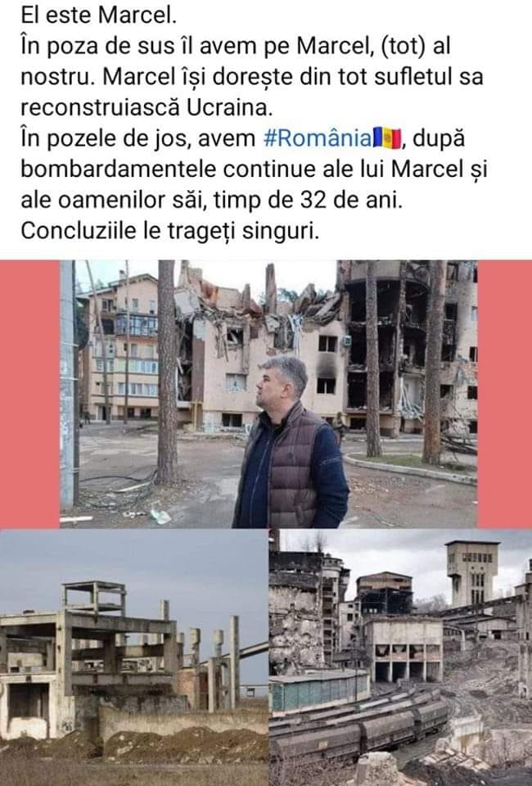532x786 pixels.
Task: Click the pine tree trunk left of the man
Action: (167, 372)
